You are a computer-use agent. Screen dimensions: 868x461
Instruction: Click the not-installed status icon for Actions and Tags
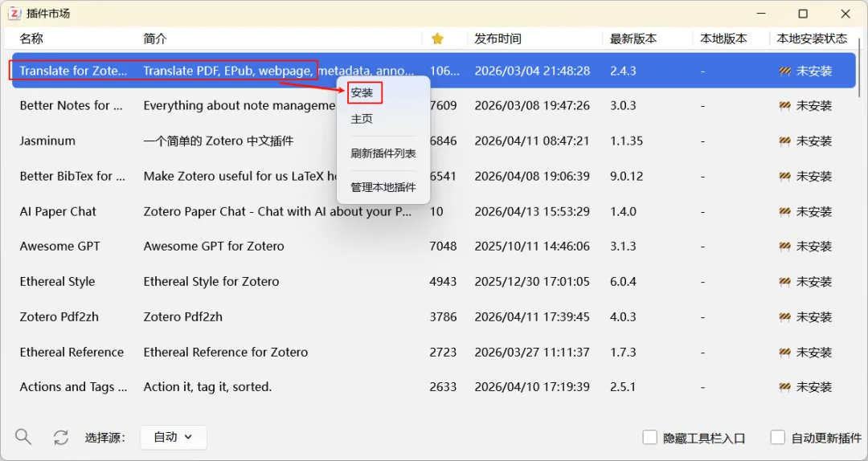click(x=784, y=387)
